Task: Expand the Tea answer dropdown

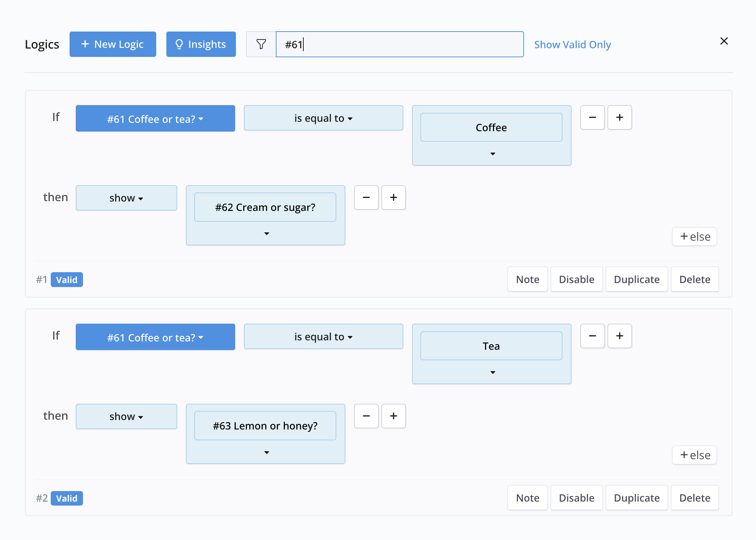Action: (x=491, y=372)
